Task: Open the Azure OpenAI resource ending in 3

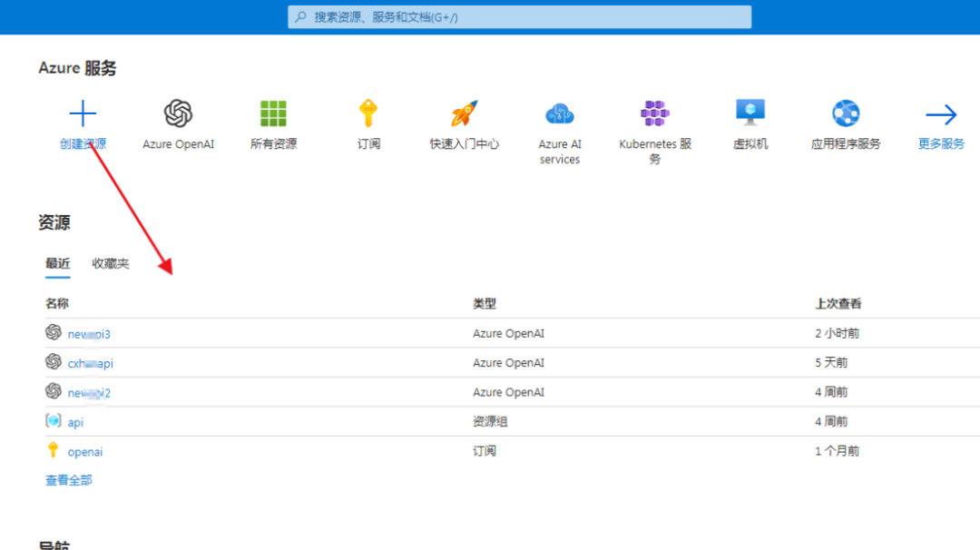Action: coord(88,333)
